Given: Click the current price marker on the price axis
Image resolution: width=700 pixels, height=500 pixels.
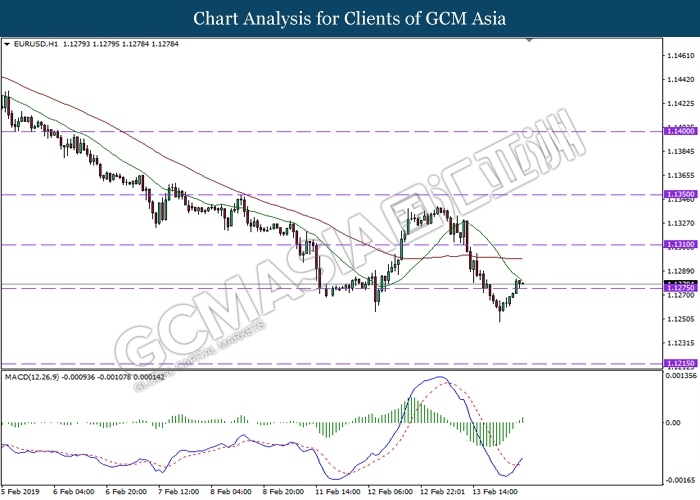Looking at the screenshot, I should tap(681, 283).
